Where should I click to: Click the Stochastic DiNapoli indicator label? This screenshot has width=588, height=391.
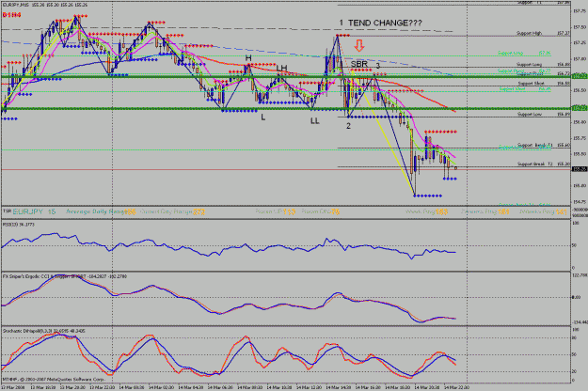(x=43, y=331)
